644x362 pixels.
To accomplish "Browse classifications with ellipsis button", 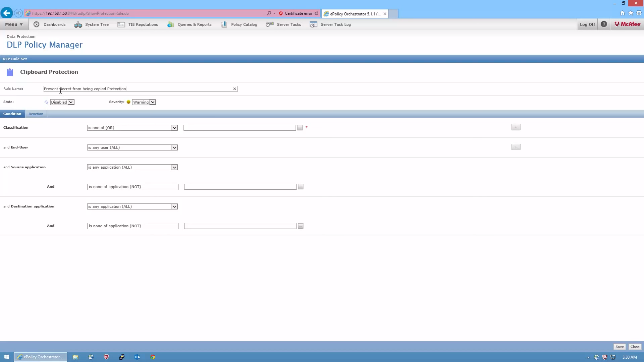I will pyautogui.click(x=300, y=128).
